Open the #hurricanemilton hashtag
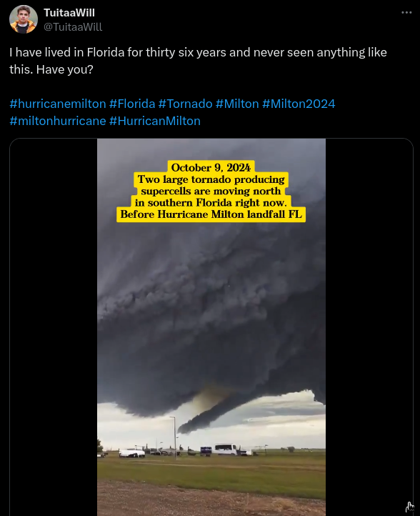Image resolution: width=420 pixels, height=516 pixels. point(58,104)
